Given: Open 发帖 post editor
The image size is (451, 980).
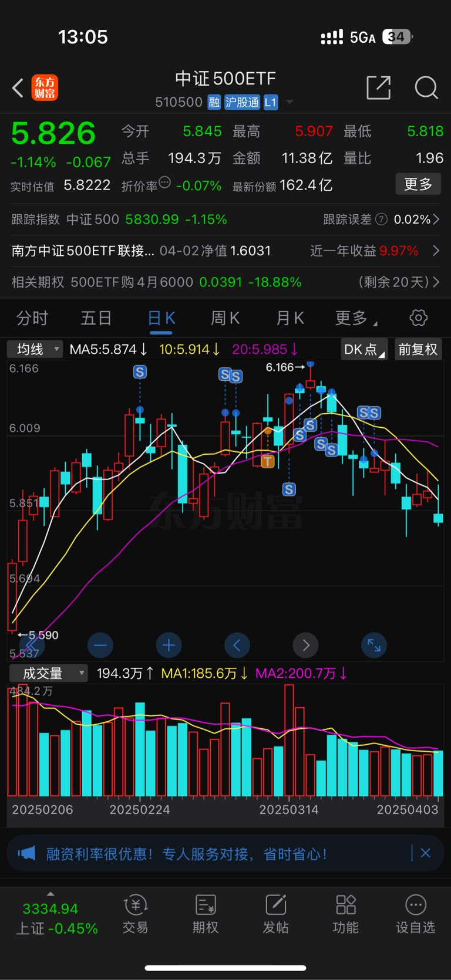Looking at the screenshot, I should coord(275,914).
